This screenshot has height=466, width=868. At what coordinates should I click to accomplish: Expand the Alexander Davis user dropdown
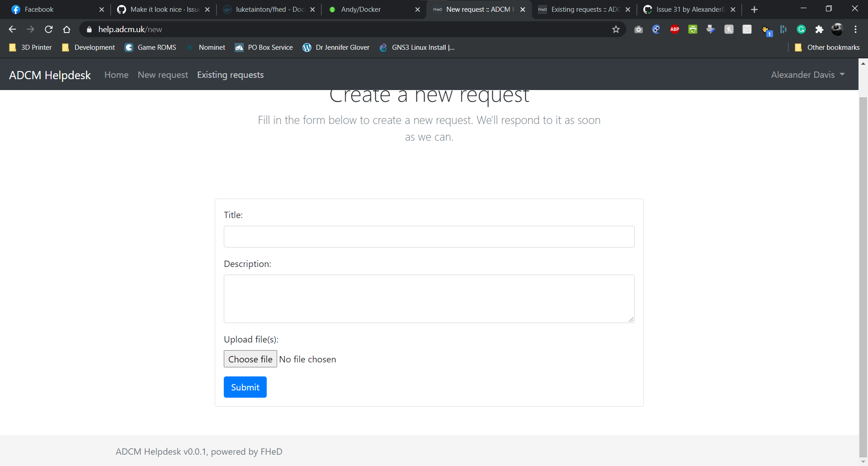807,75
